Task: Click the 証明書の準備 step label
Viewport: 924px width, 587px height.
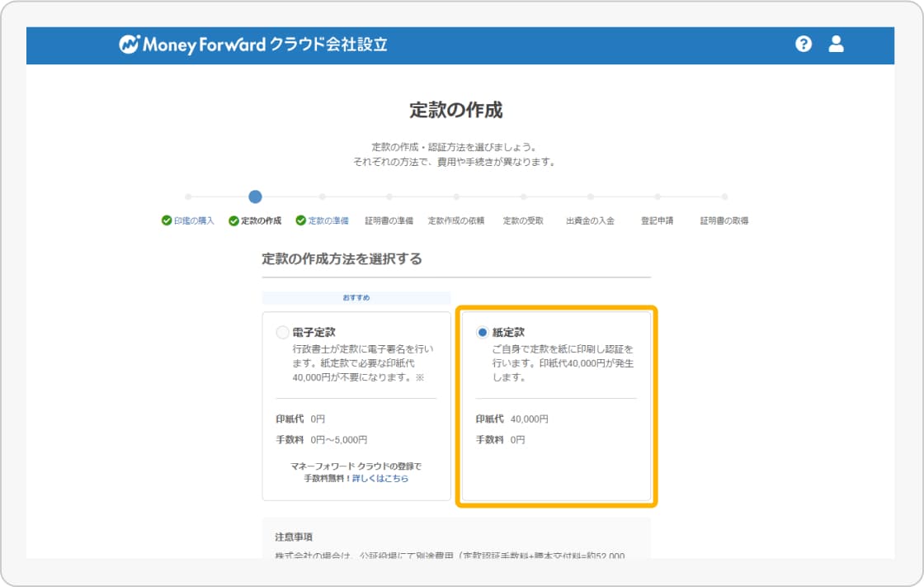Action: [x=389, y=221]
